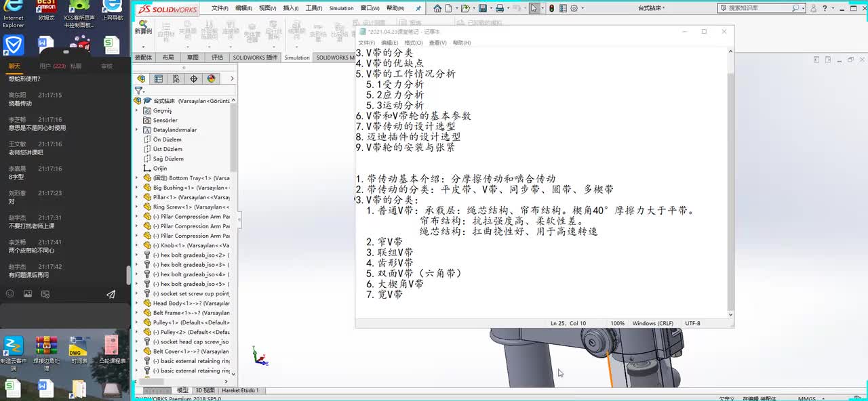Select the Sensörler tree item
Screen dimensions: 868x401
click(165, 120)
